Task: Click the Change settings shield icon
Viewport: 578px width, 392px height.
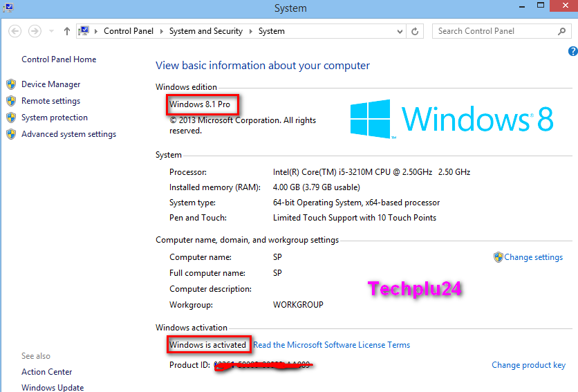Action: coord(498,257)
